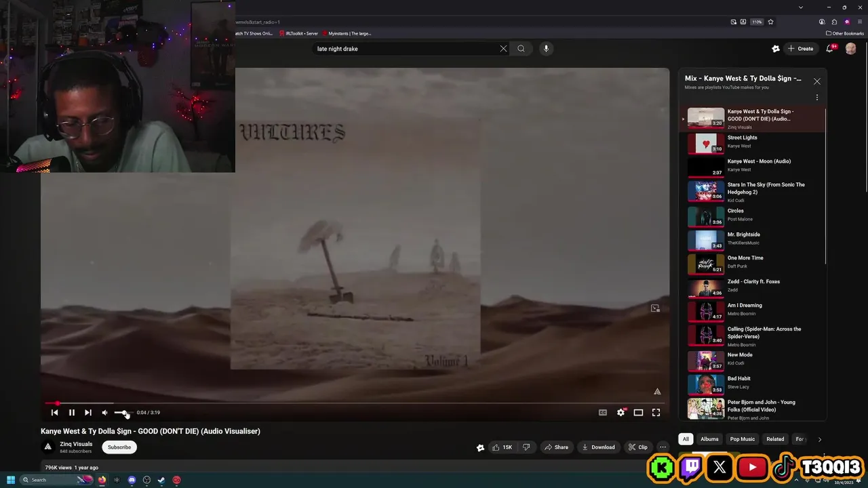Screen dimensions: 868x488
Task: Like the video (15K)
Action: tap(502, 447)
